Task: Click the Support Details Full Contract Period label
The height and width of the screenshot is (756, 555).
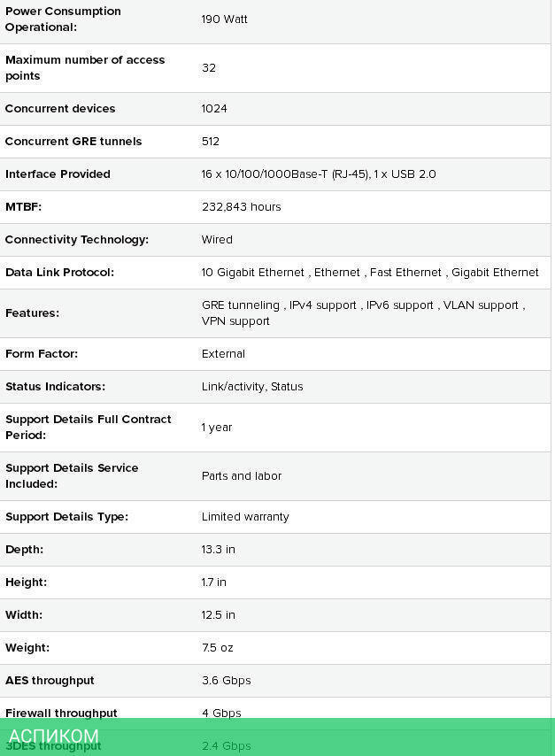Action: [x=89, y=428]
